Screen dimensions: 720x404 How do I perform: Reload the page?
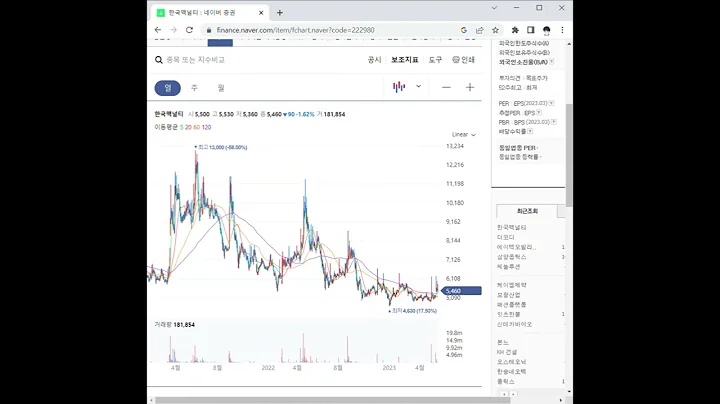tap(189, 30)
